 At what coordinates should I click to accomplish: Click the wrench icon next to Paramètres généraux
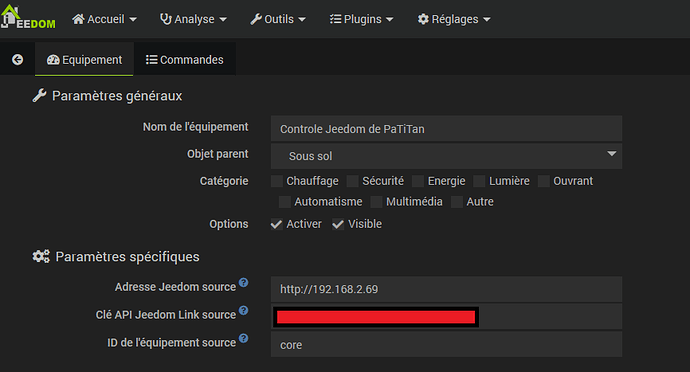pyautogui.click(x=39, y=96)
